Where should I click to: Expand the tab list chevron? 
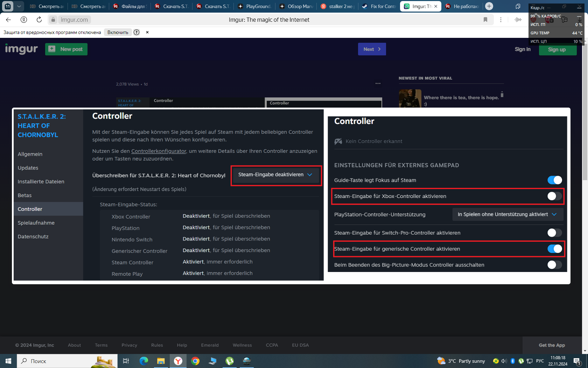19,6
